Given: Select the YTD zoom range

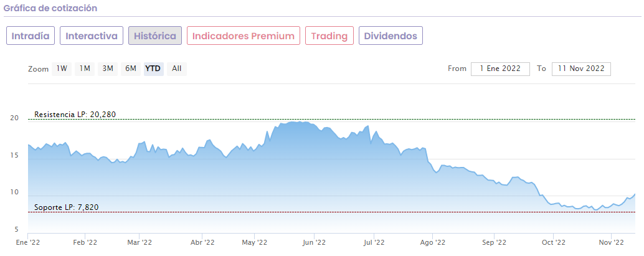Looking at the screenshot, I should pos(153,69).
